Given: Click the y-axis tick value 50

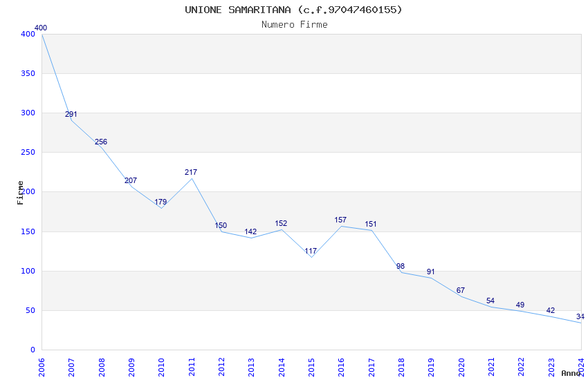Looking at the screenshot, I should [x=30, y=310].
